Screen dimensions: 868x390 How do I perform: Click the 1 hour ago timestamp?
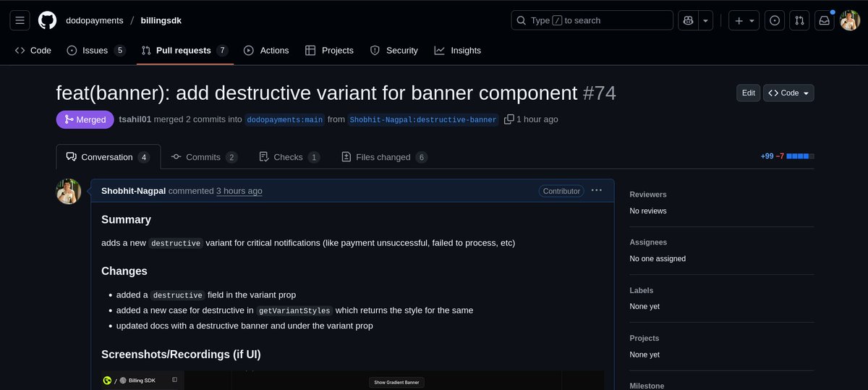pyautogui.click(x=537, y=119)
